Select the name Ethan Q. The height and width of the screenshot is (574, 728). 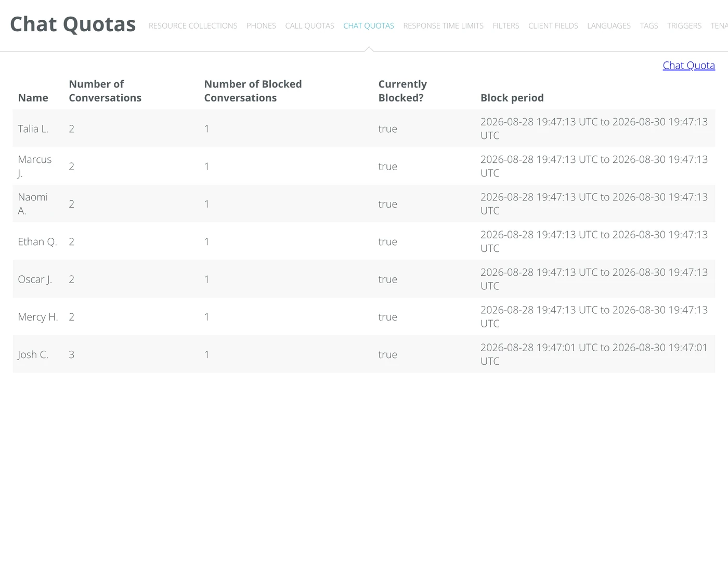coord(37,241)
